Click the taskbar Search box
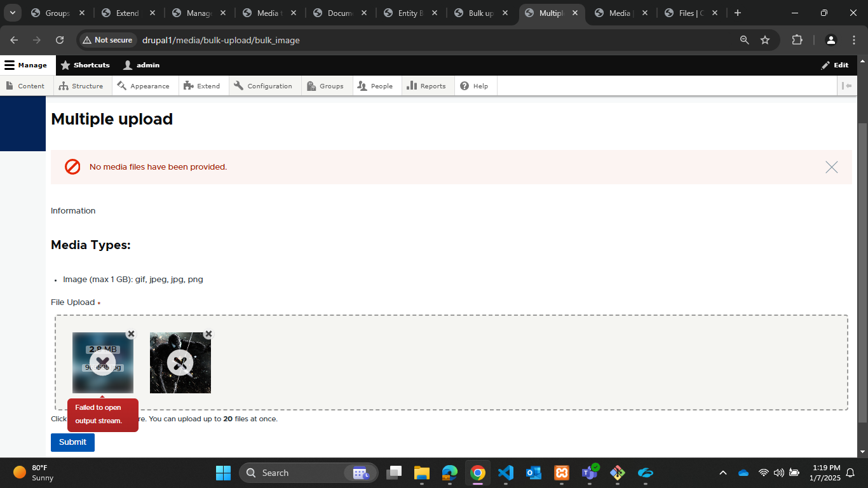 click(x=308, y=473)
